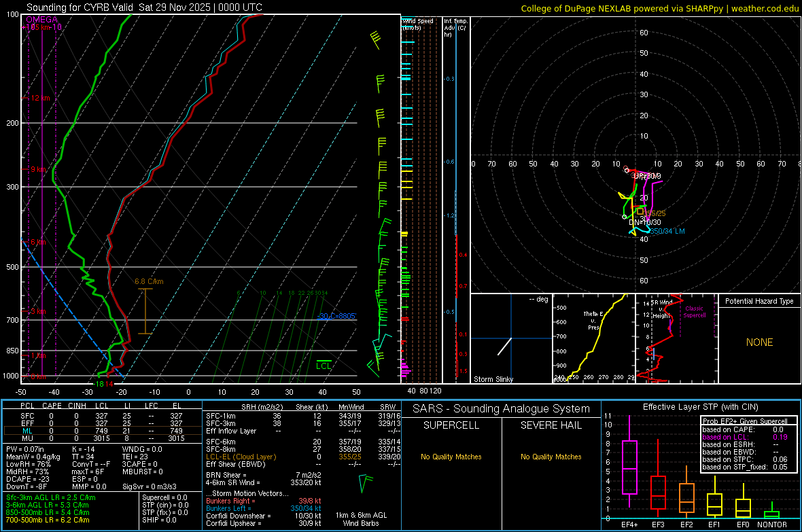The height and width of the screenshot is (532, 802).
Task: Select the SFC-1km kinematics row
Action: coord(303,416)
